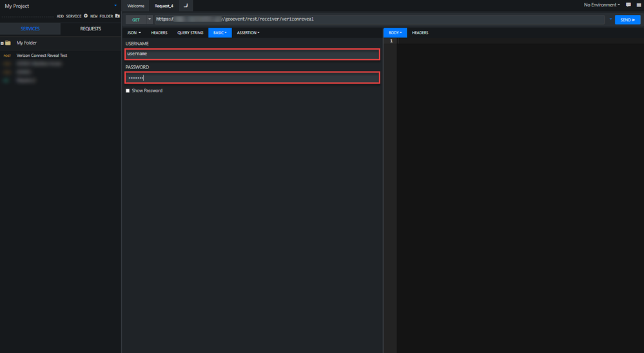
Task: Click the arrow next to the Send button
Action: (x=610, y=19)
